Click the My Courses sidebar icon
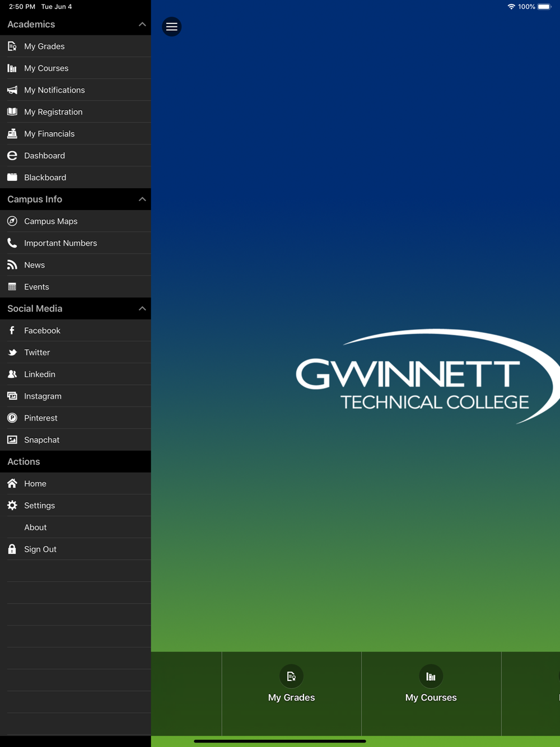Image resolution: width=560 pixels, height=747 pixels. coord(12,68)
